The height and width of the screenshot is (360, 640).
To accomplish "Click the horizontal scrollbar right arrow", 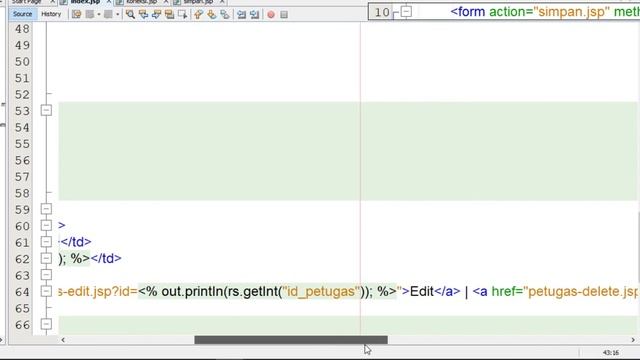I will (633, 340).
